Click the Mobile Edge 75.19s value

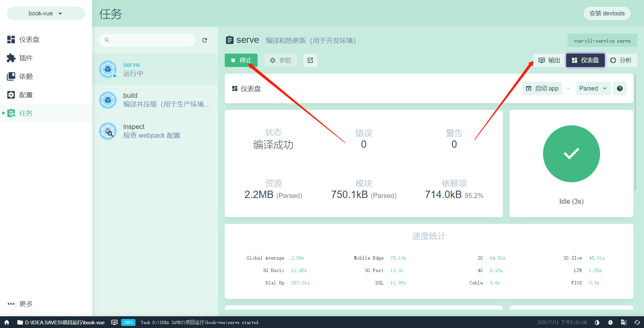(x=398, y=258)
